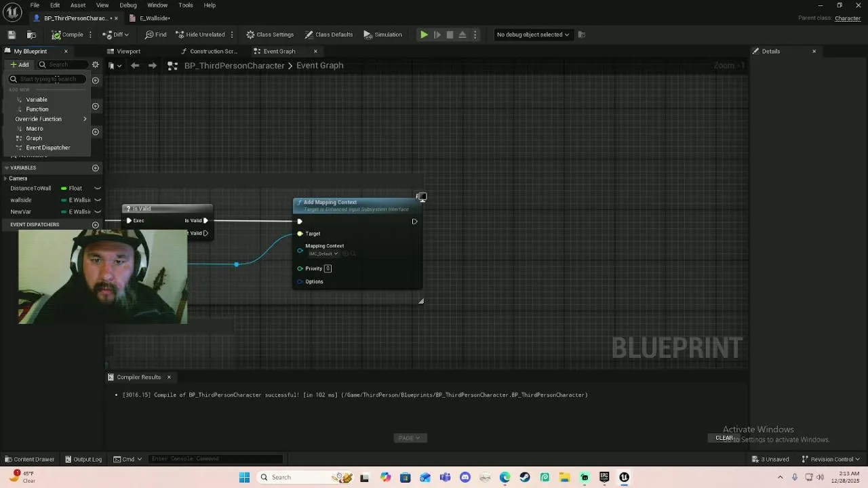The height and width of the screenshot is (488, 868).
Task: Open Class Defaults
Action: coord(329,35)
